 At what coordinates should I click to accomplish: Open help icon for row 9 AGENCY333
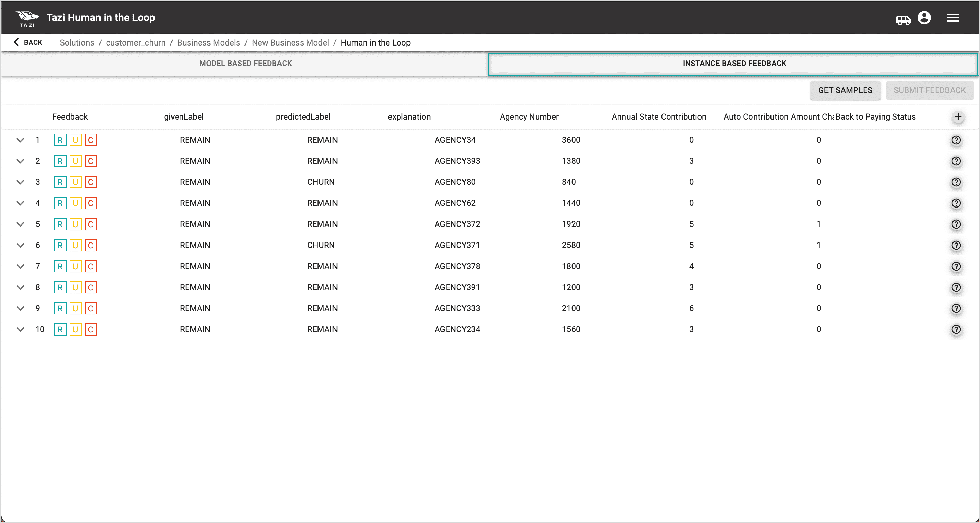point(956,308)
